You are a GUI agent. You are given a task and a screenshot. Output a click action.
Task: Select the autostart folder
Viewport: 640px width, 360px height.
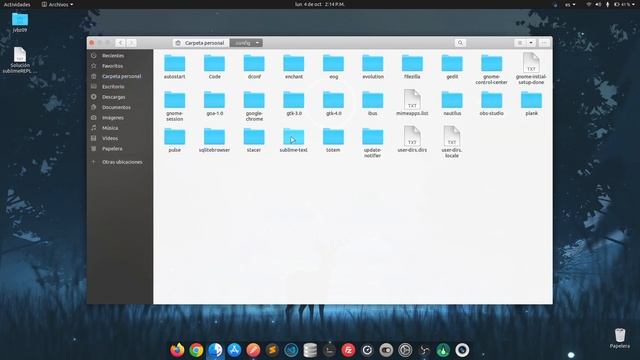(x=175, y=67)
